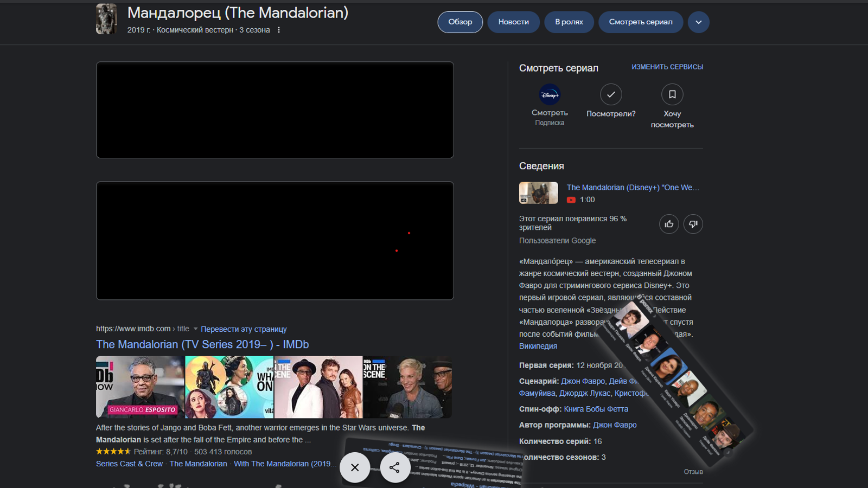Click the five-star rating icons
This screenshot has height=488, width=868.
click(113, 452)
